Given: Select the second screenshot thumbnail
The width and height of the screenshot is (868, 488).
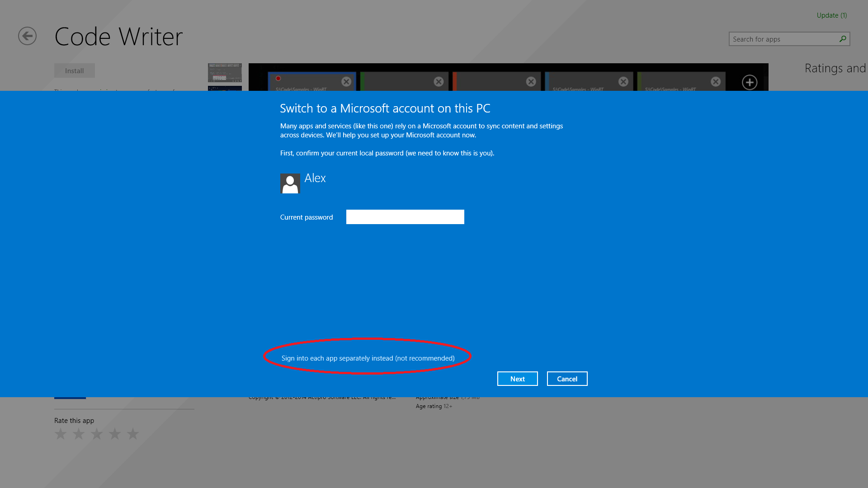Looking at the screenshot, I should pyautogui.click(x=225, y=88).
